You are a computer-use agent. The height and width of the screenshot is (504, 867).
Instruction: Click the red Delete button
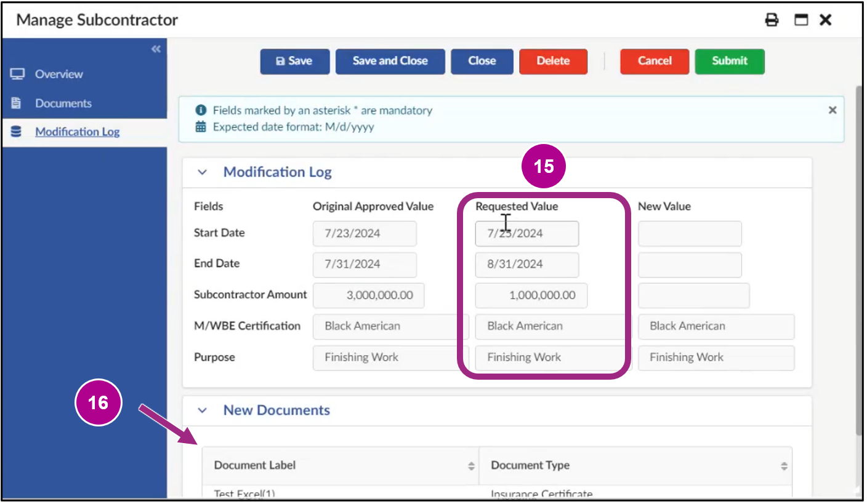(553, 61)
